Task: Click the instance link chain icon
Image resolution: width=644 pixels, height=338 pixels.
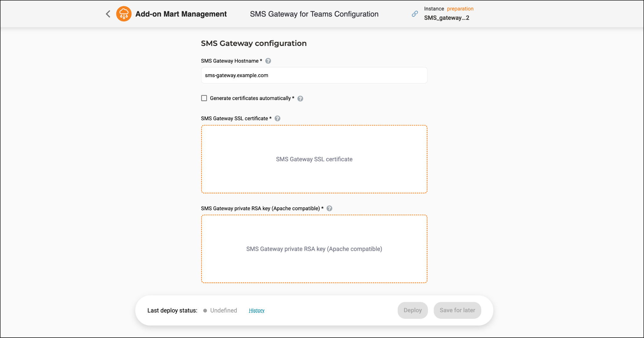Action: [415, 14]
